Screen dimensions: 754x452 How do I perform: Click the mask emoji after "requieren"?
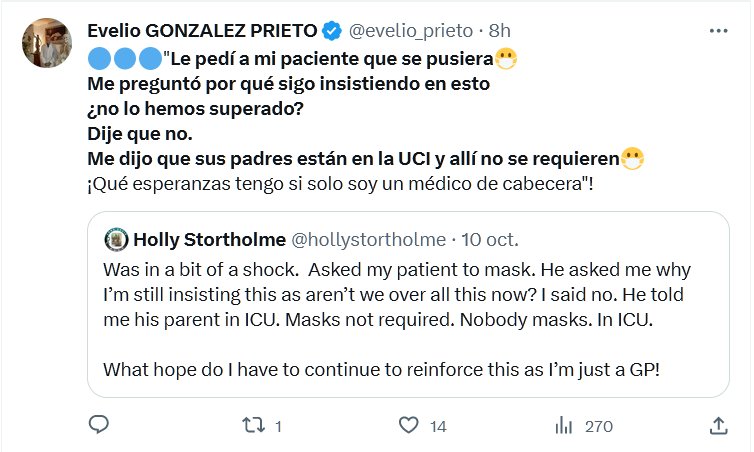[631, 156]
